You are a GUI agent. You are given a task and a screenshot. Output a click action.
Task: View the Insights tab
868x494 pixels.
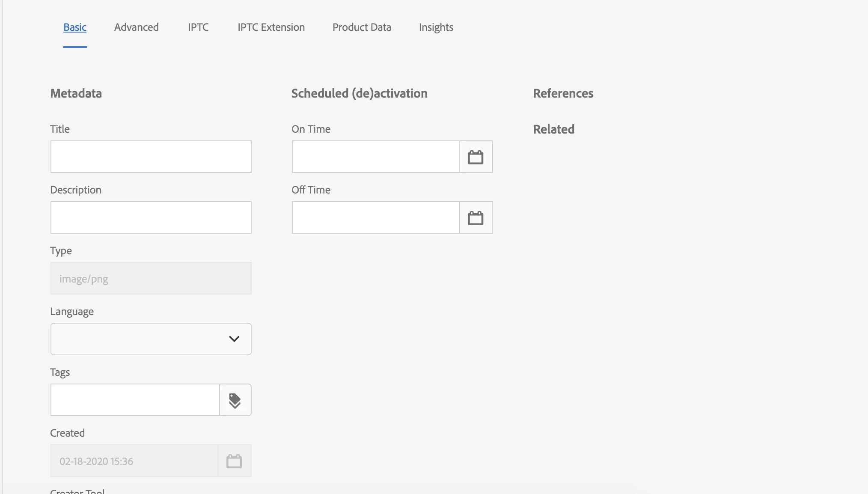436,27
